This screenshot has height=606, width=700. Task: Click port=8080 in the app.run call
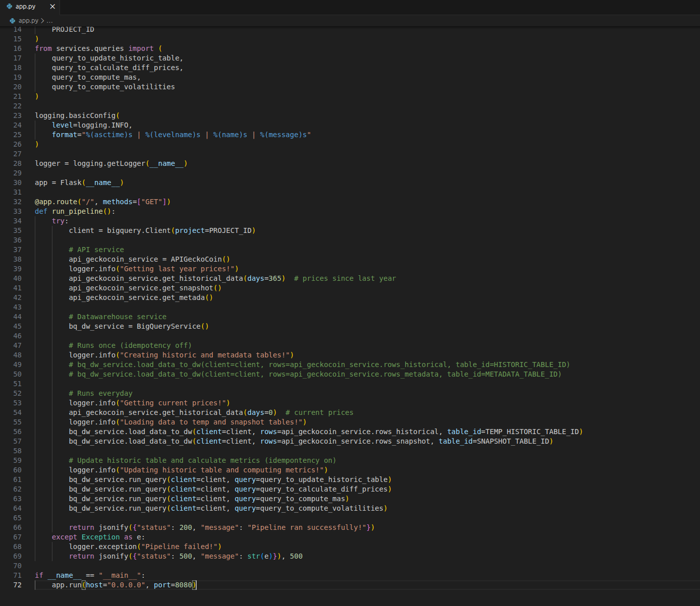pos(172,585)
